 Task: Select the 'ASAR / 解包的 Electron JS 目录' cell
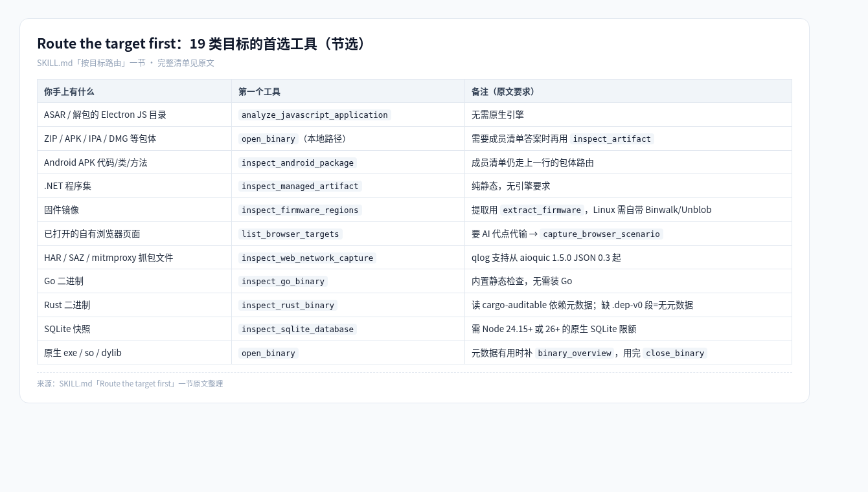[135, 115]
